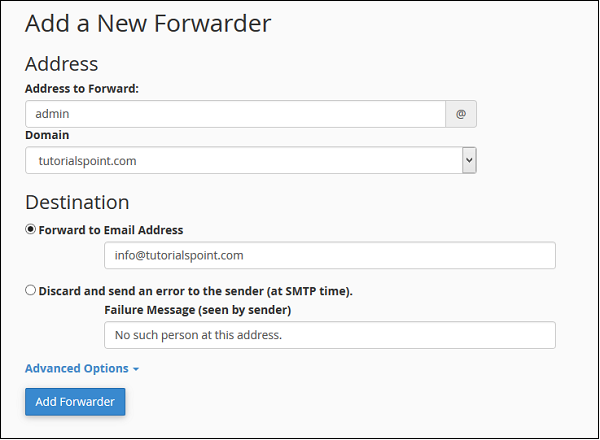Click the "Address" section heading
Viewport: 600px width, 440px height.
click(x=61, y=64)
